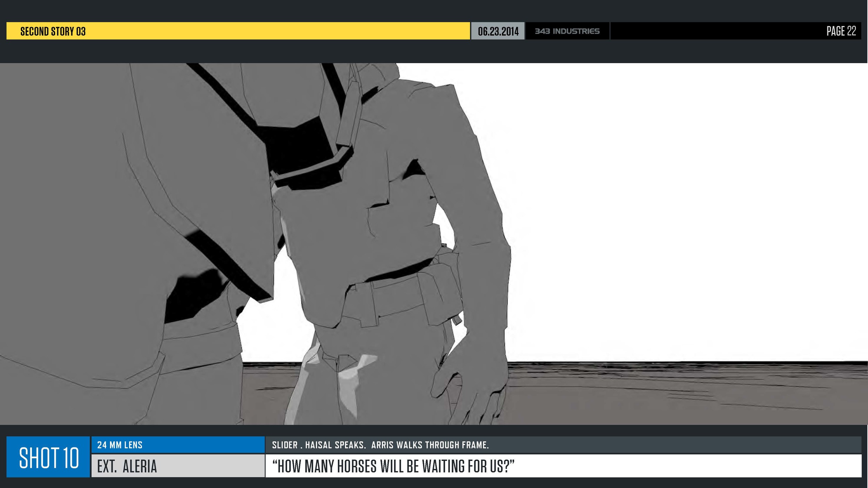This screenshot has height=488, width=868.
Task: Click the 'SHOT 10' block
Action: 48,457
